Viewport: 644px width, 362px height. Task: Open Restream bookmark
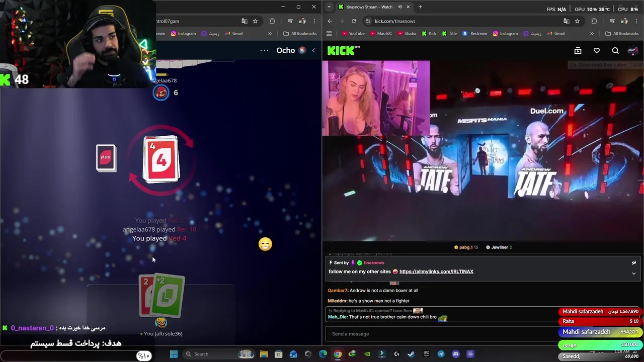coord(475,34)
